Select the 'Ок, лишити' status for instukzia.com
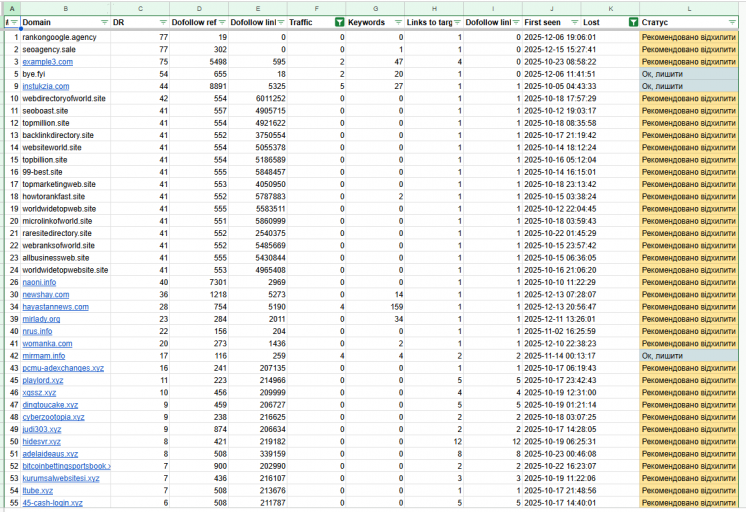Image resolution: width=746 pixels, height=512 pixels. 689,86
